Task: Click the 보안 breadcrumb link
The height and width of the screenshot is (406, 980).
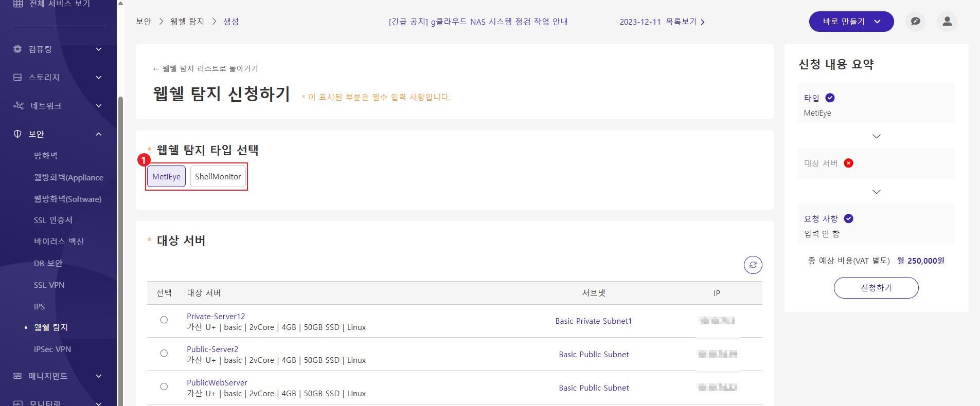Action: coord(144,22)
